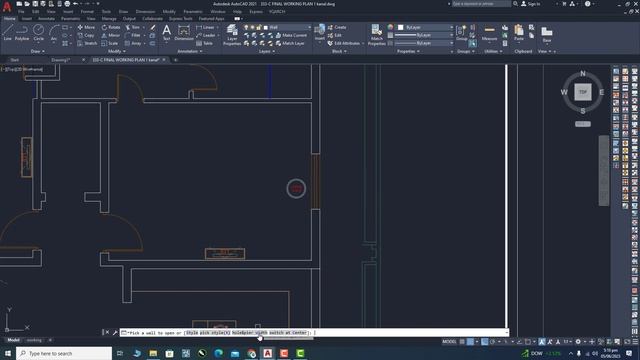This screenshot has width=640, height=360.
Task: Open the Annotate ribbon tab
Action: [x=46, y=19]
